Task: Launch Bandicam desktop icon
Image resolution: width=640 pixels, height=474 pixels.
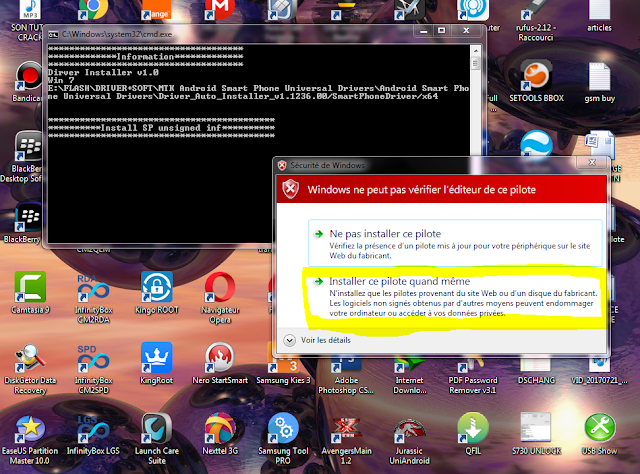Action: (x=28, y=81)
